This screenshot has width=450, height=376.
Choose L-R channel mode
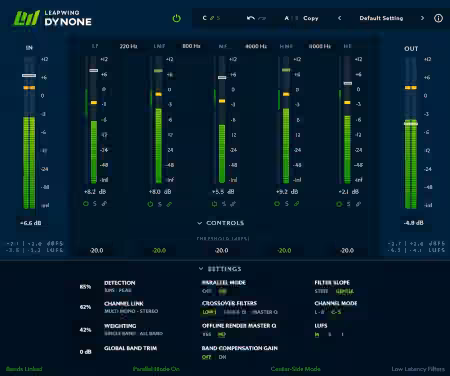coord(319,312)
